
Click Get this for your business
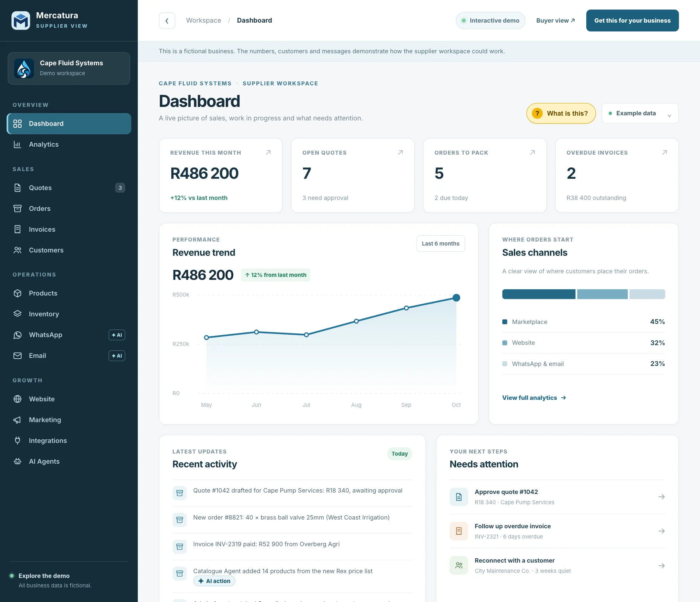point(632,20)
